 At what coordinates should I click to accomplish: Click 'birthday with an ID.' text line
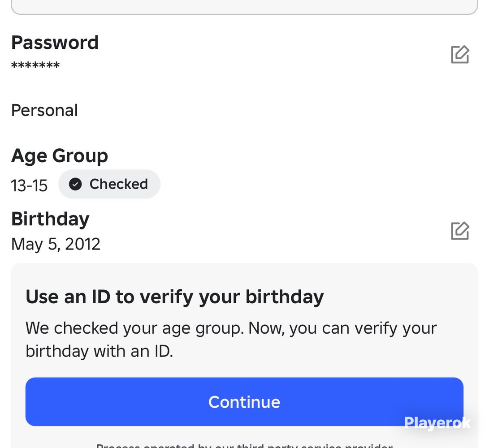click(99, 351)
